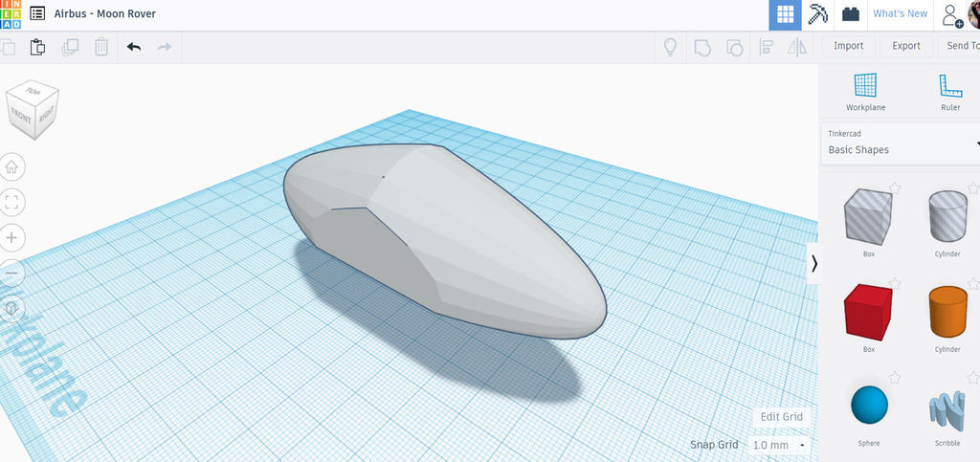The width and height of the screenshot is (980, 462).
Task: Click the Send To button
Action: [x=959, y=46]
